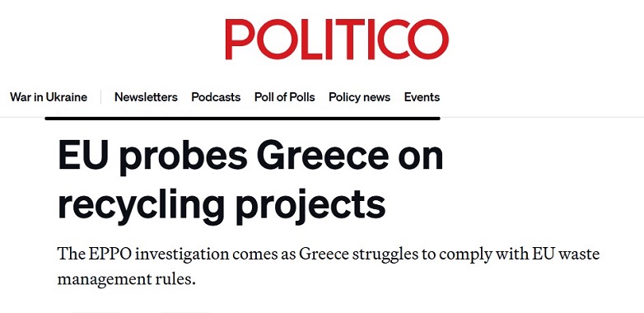Viewport: 644px width, 313px height.
Task: Navigate to the Events page
Action: tap(422, 97)
